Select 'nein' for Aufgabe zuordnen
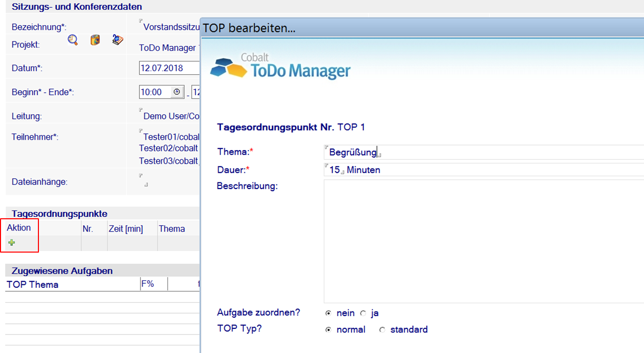This screenshot has width=644, height=353. coord(328,314)
